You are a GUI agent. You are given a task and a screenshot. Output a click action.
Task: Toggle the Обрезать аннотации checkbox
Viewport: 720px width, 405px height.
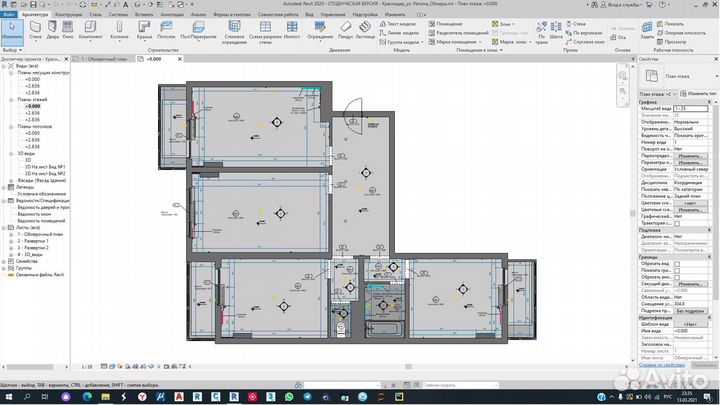pyautogui.click(x=677, y=276)
